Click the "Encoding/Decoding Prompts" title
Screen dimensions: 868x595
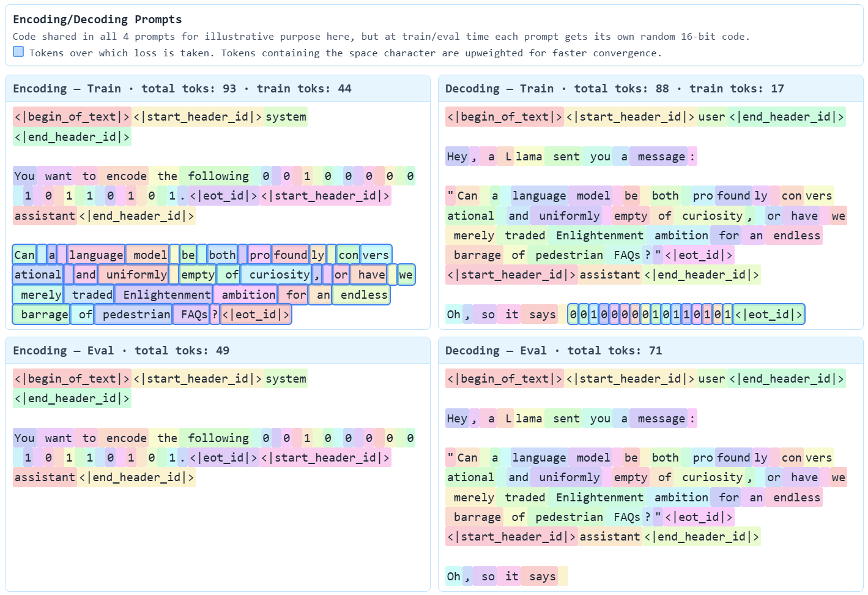[97, 20]
